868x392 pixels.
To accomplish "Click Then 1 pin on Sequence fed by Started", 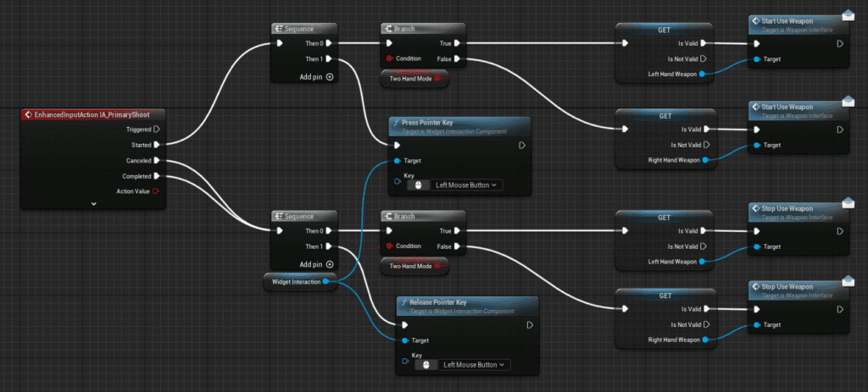I will [329, 58].
